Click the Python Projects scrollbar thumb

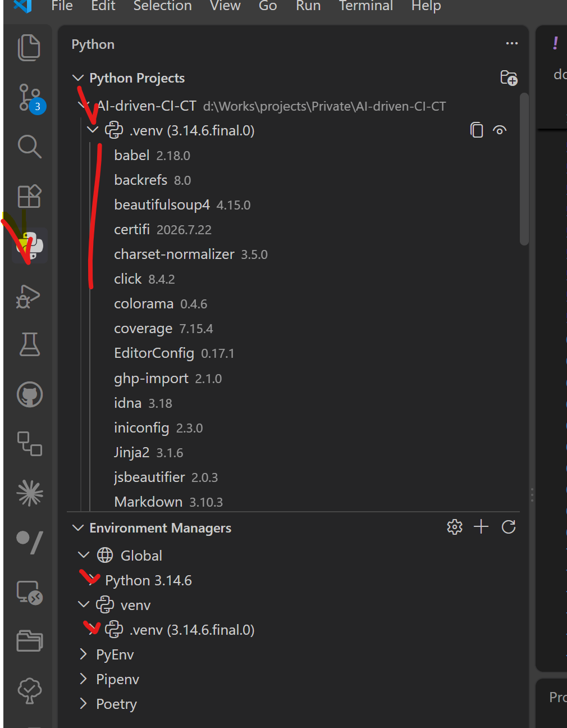tap(524, 170)
